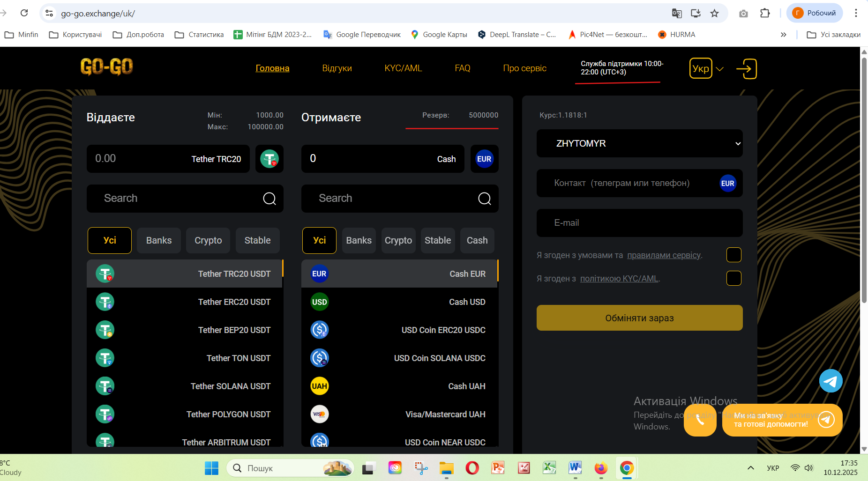Click the magnifier icon in the left Search box
This screenshot has height=481, width=868.
pyautogui.click(x=269, y=199)
